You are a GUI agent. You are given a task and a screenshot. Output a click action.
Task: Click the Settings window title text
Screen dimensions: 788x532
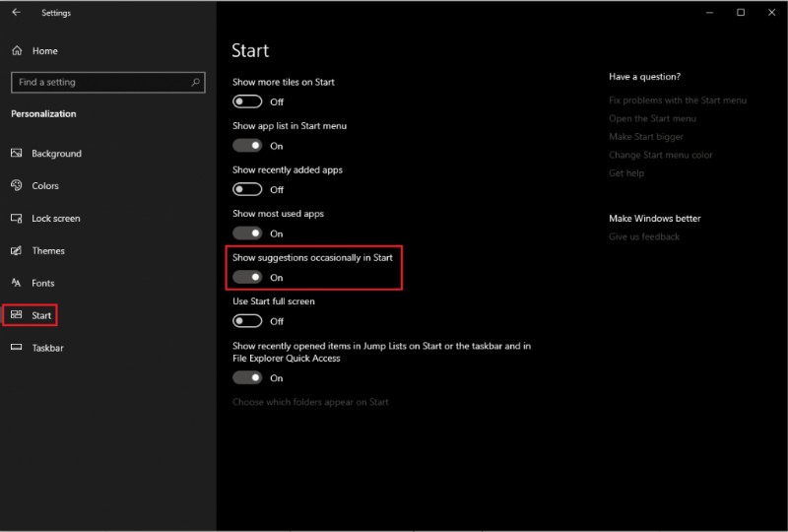[x=56, y=13]
